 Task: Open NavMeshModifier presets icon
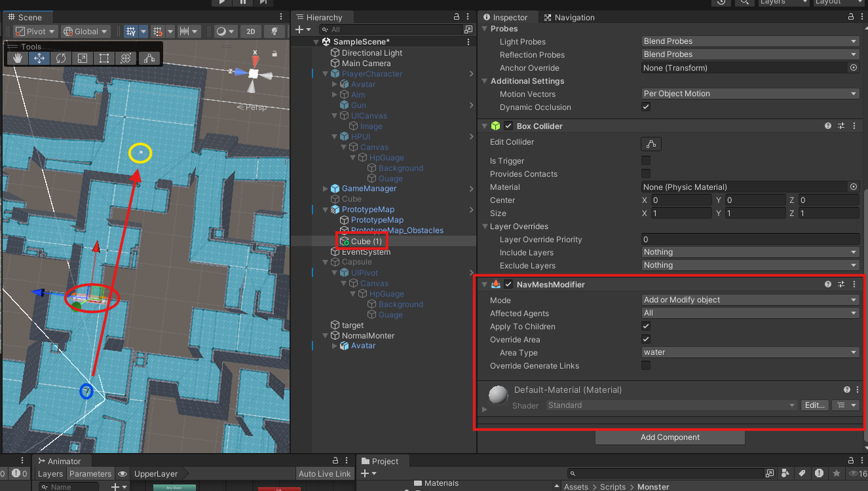coord(841,284)
